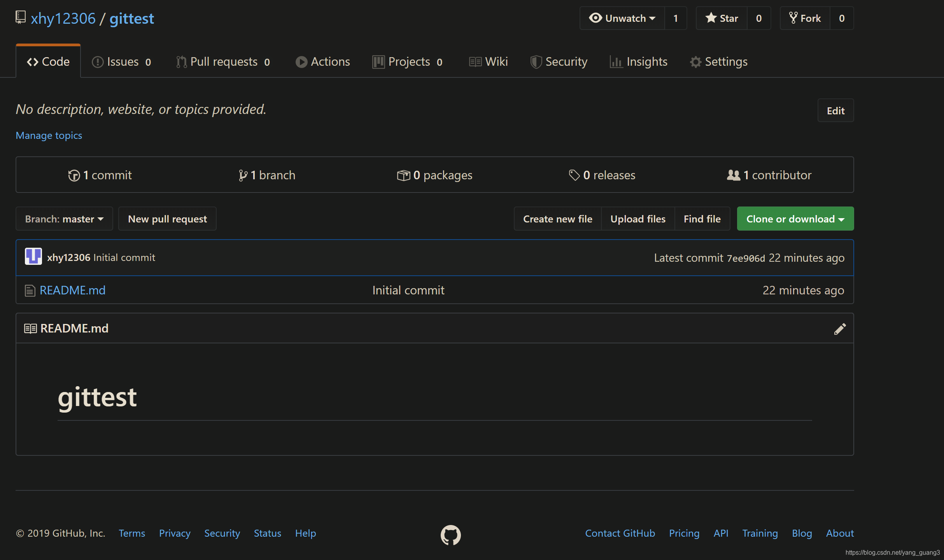944x560 pixels.
Task: Open the Terms footer link
Action: pos(132,533)
